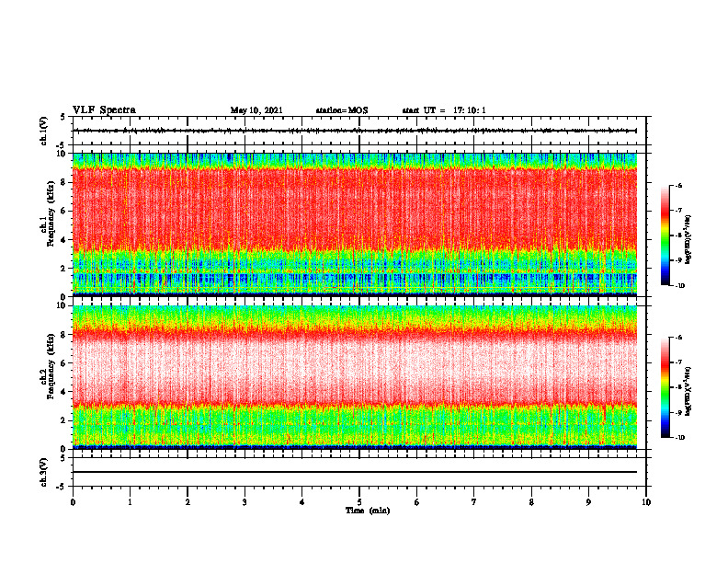The width and height of the screenshot is (728, 563).
Task: Click the time axis tick "7"
Action: point(474,502)
